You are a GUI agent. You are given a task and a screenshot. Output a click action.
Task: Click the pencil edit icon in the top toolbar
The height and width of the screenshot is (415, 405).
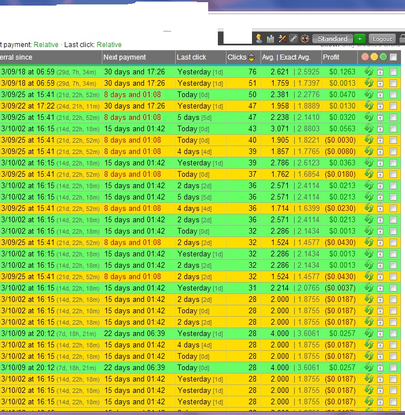(293, 39)
